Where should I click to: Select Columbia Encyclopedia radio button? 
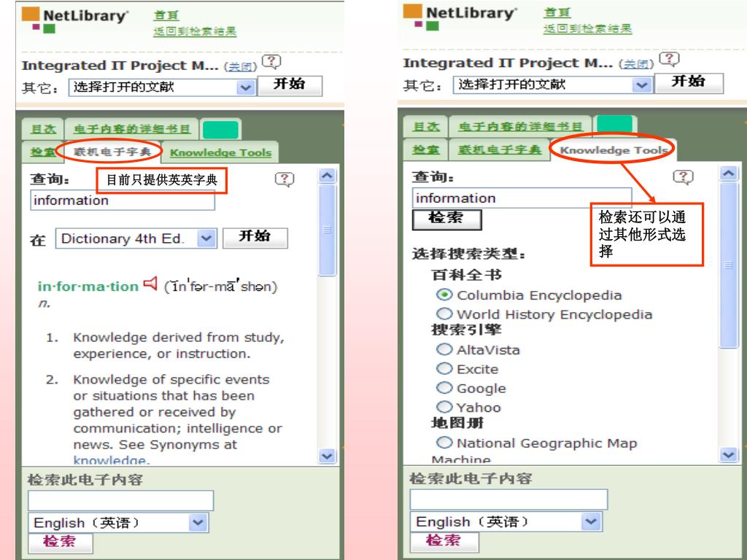coord(444,295)
